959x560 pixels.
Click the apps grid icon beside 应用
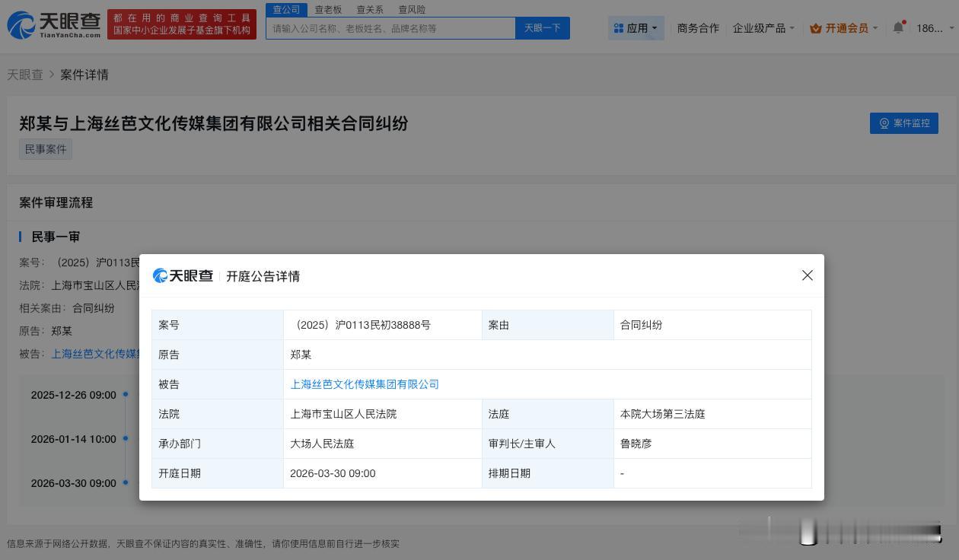click(620, 27)
